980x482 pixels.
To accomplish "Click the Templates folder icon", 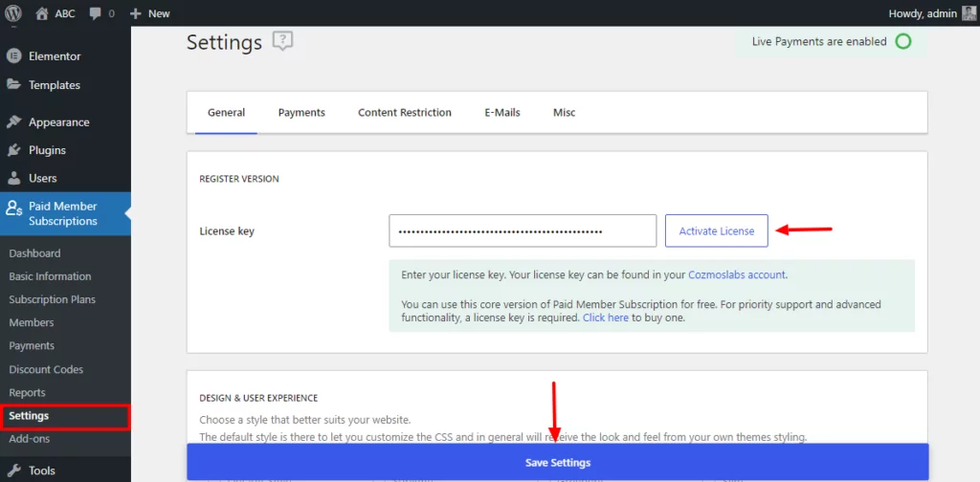I will (x=13, y=85).
